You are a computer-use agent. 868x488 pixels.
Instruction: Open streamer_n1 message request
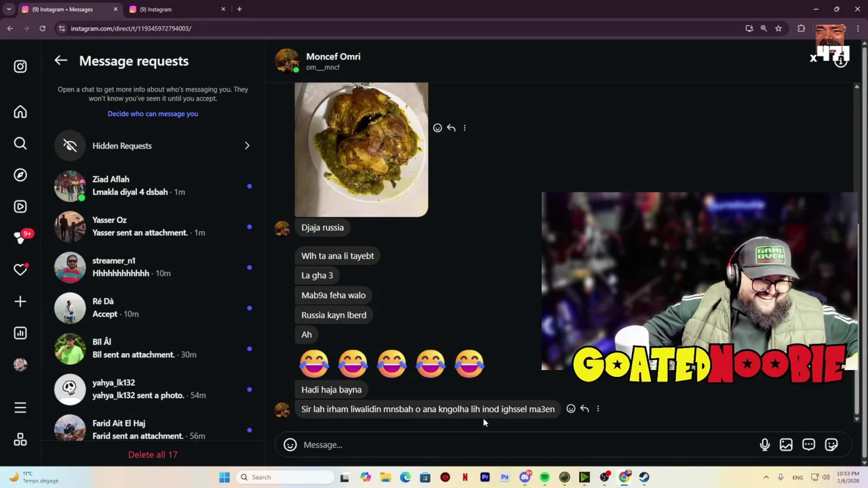153,267
